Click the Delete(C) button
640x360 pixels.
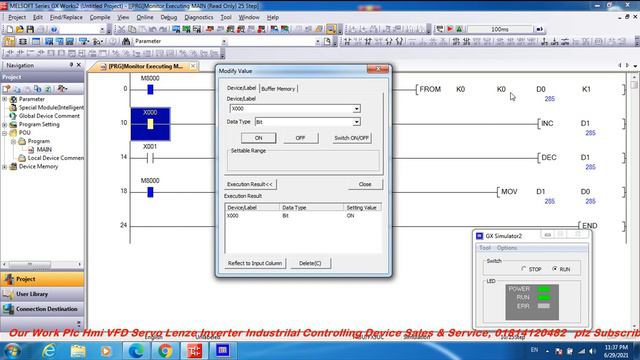310,263
